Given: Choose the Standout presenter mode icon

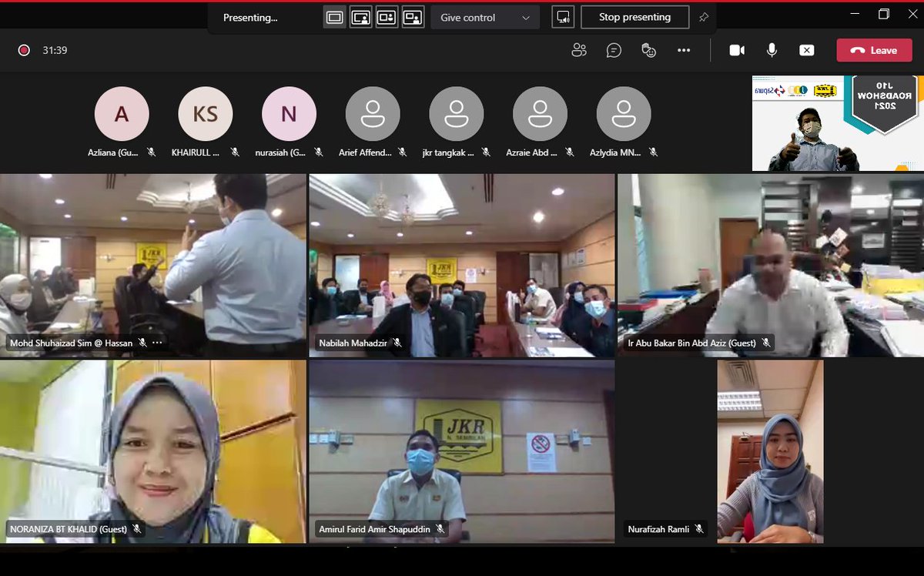Looking at the screenshot, I should click(x=360, y=17).
